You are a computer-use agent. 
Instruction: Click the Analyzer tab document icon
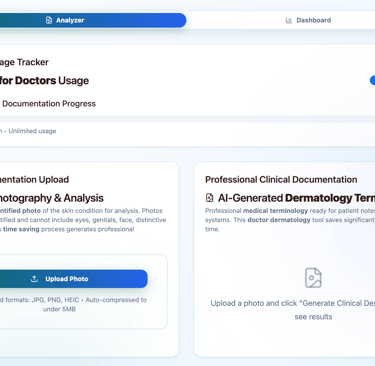49,20
